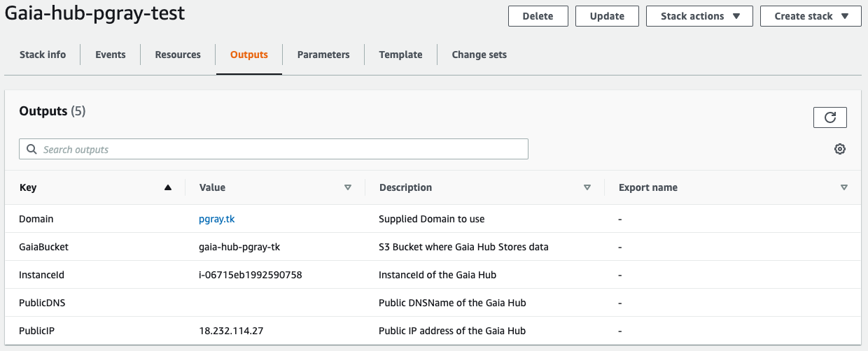Open the Export name column sort arrow
The image size is (868, 351).
(x=844, y=187)
